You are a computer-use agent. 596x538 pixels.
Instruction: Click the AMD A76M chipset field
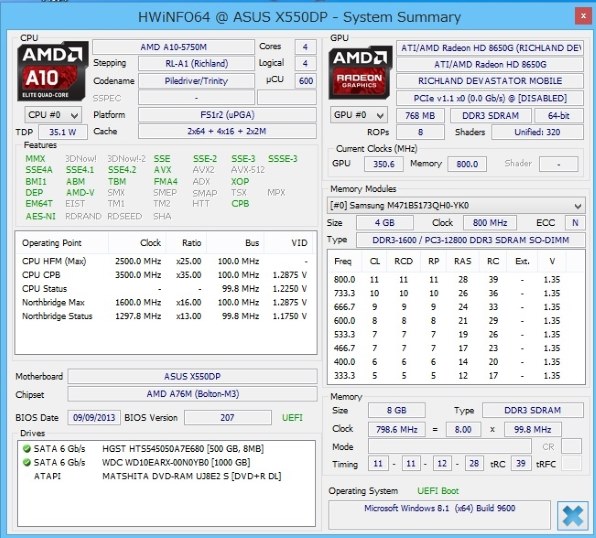[192, 394]
